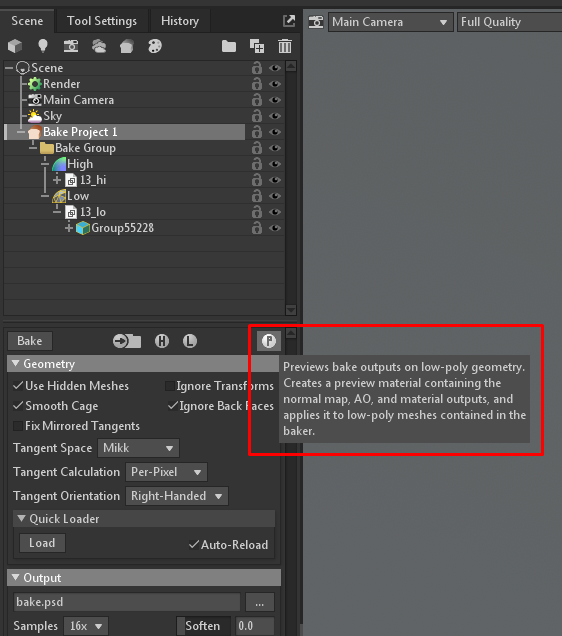The width and height of the screenshot is (562, 636).
Task: Toggle high-poly display with H icon
Action: (x=162, y=341)
